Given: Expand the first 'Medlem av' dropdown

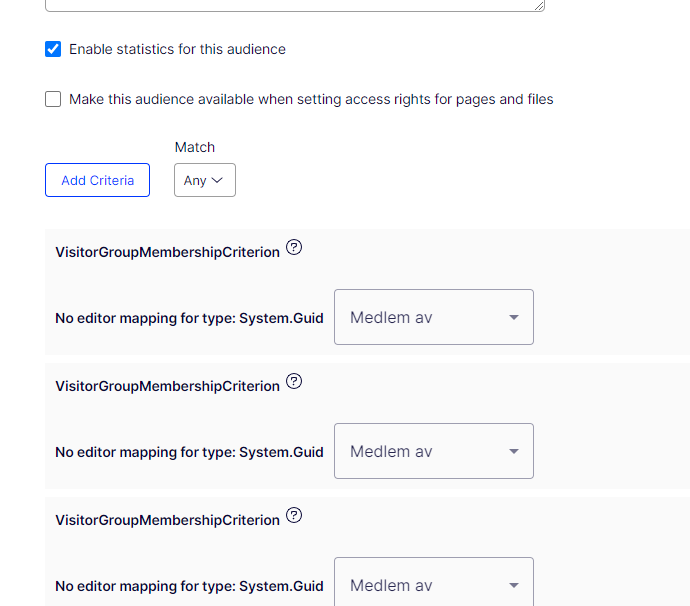Looking at the screenshot, I should tap(433, 317).
